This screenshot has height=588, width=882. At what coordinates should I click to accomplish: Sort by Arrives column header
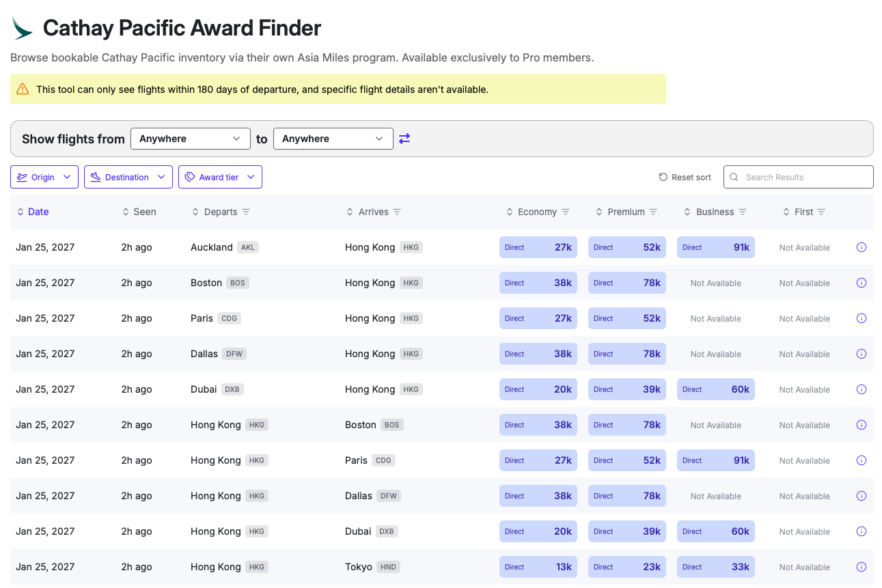pyautogui.click(x=368, y=212)
